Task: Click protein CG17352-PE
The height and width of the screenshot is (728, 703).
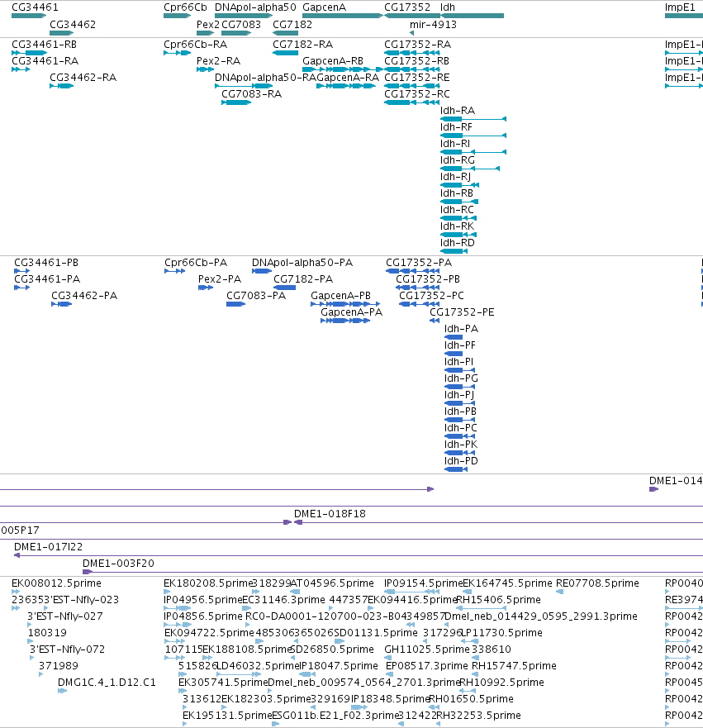Action: 435,321
